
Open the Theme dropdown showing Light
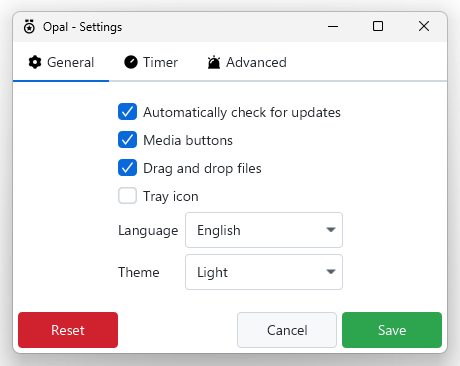[x=264, y=272]
